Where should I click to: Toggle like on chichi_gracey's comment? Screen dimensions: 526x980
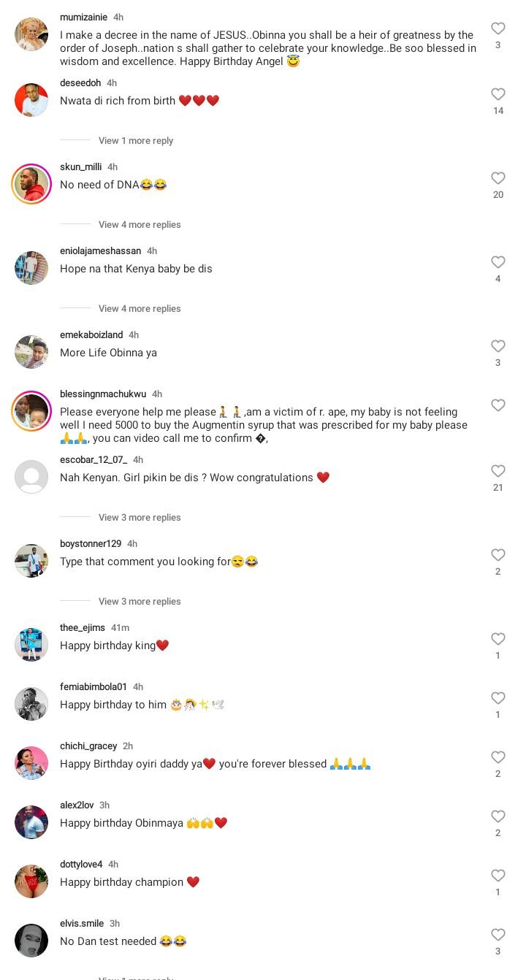pyautogui.click(x=498, y=757)
